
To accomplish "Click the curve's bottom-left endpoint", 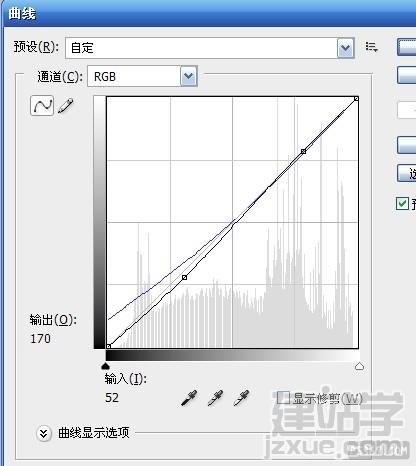I will click(108, 346).
